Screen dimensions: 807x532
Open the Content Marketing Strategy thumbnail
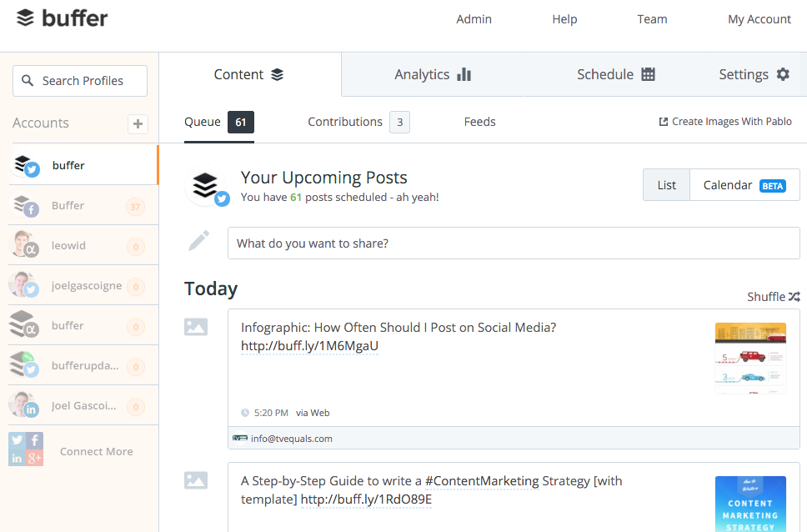coord(750,504)
